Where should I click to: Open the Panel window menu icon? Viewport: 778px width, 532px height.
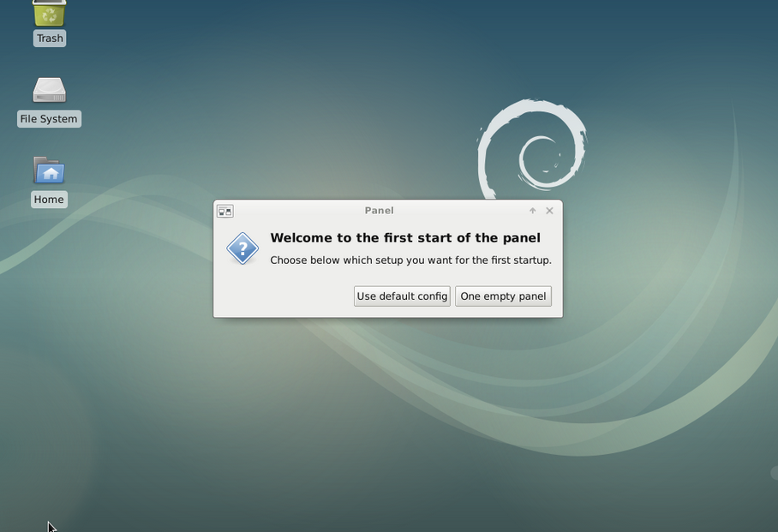click(x=225, y=211)
